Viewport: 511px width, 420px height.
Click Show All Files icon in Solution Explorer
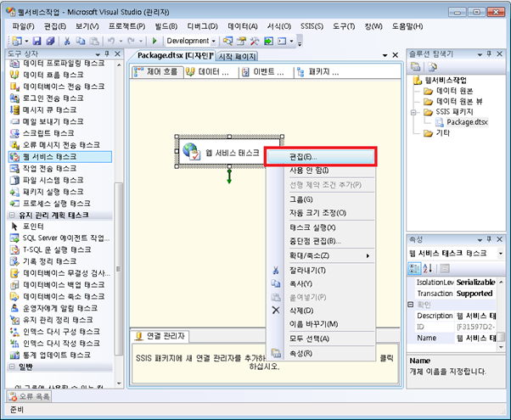[432, 67]
